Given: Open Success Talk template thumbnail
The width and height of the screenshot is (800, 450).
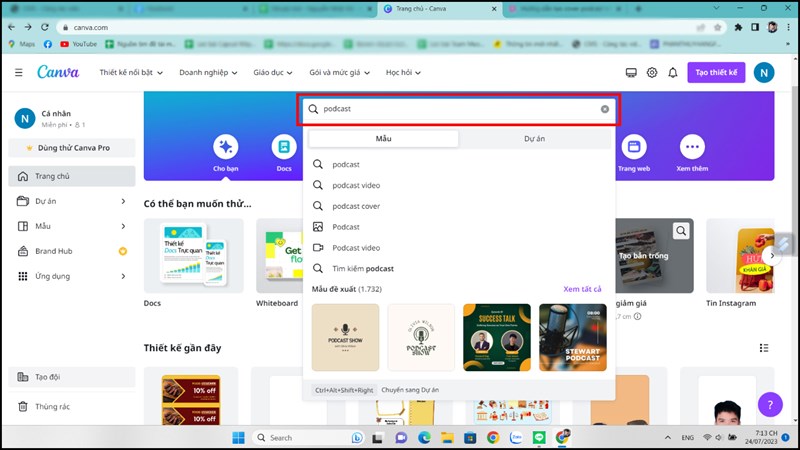Looking at the screenshot, I should (x=497, y=337).
